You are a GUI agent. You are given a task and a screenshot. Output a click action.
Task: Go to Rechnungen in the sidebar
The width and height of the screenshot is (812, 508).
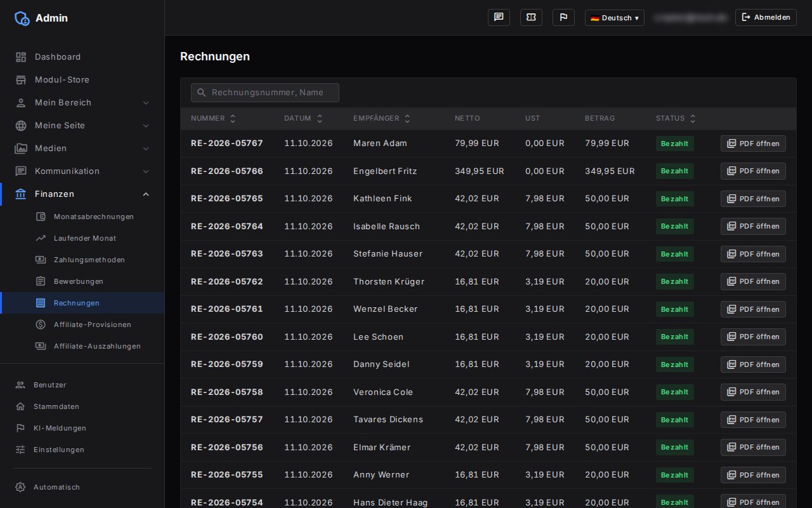pyautogui.click(x=82, y=303)
